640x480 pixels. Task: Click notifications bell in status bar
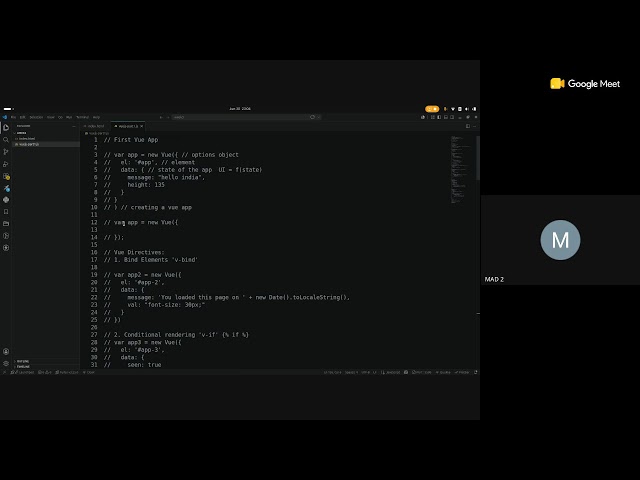point(476,372)
